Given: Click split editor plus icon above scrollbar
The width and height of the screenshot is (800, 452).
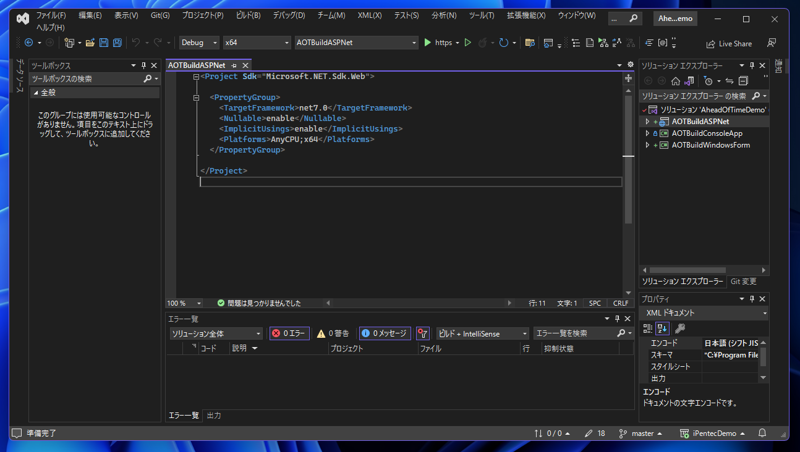Looking at the screenshot, I should (x=629, y=78).
